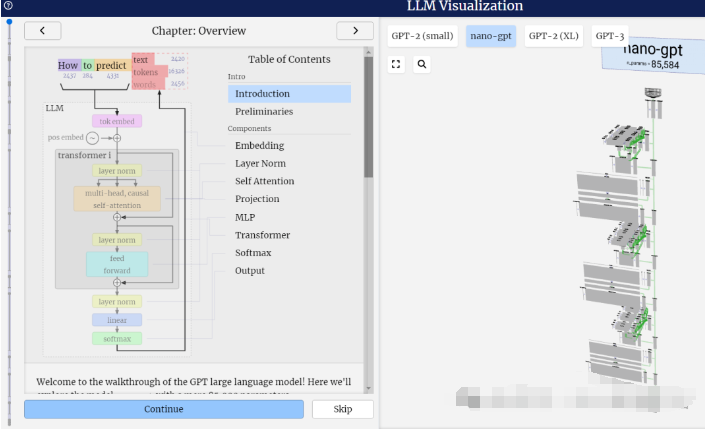Click the nano-gpt label in 3D view
Image resolution: width=705 pixels, height=430 pixels.
click(653, 49)
